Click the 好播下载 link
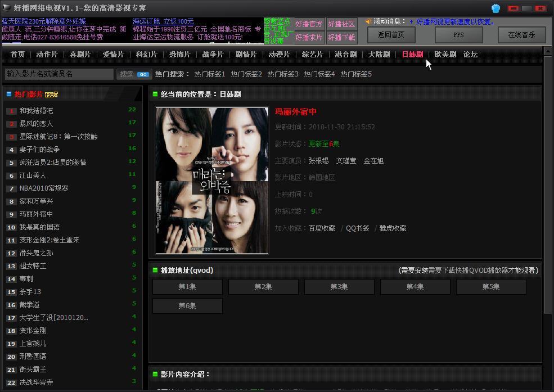 point(341,38)
